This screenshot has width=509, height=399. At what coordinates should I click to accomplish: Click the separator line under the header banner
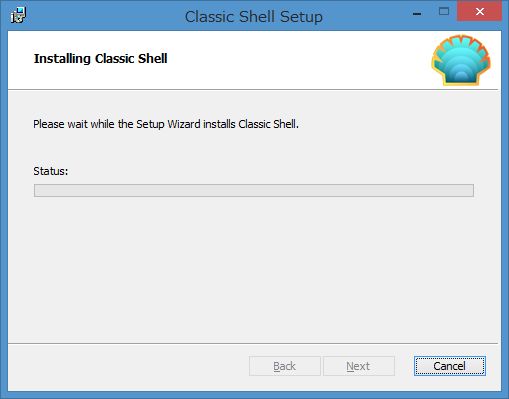pyautogui.click(x=253, y=89)
